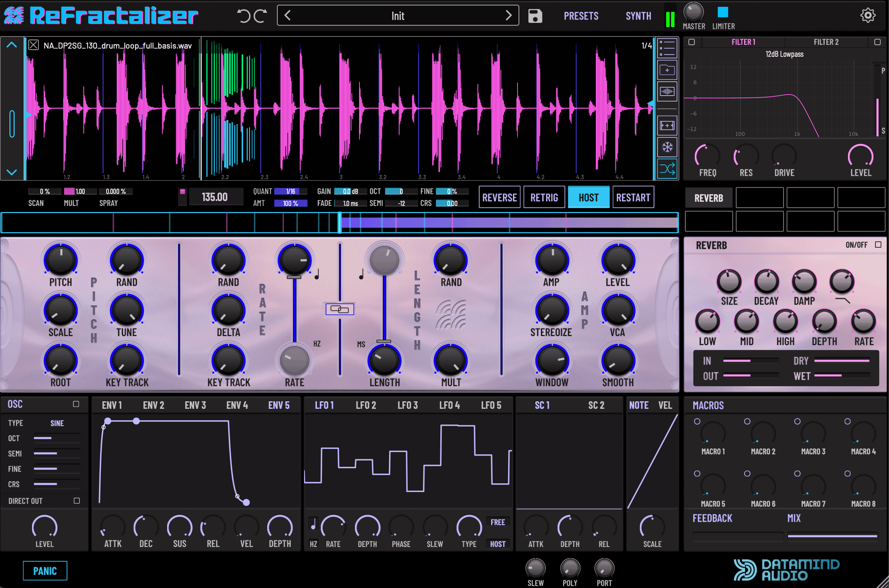Switch to the SYNTH view
This screenshot has width=889, height=588.
[638, 16]
